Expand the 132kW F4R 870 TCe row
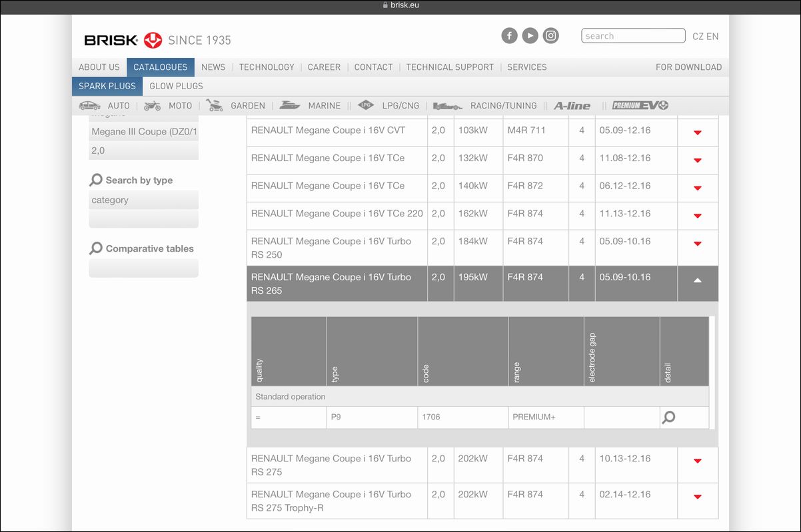Screen dimensions: 801x532 698,160
